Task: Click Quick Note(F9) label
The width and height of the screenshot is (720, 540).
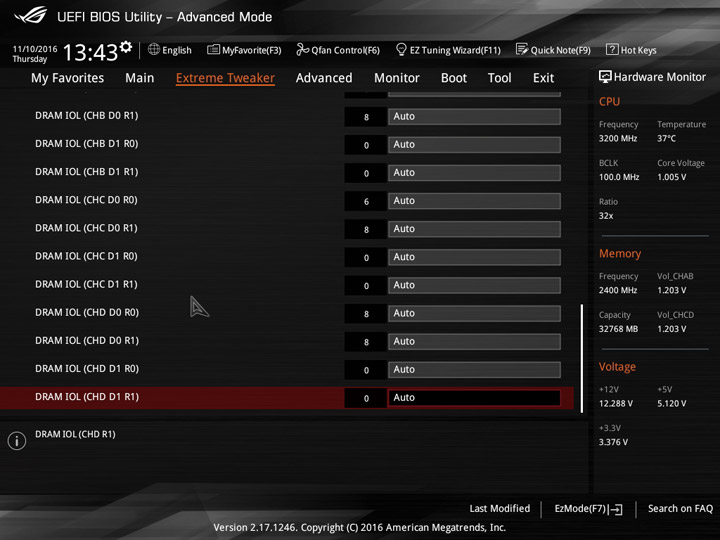Action: coord(561,50)
